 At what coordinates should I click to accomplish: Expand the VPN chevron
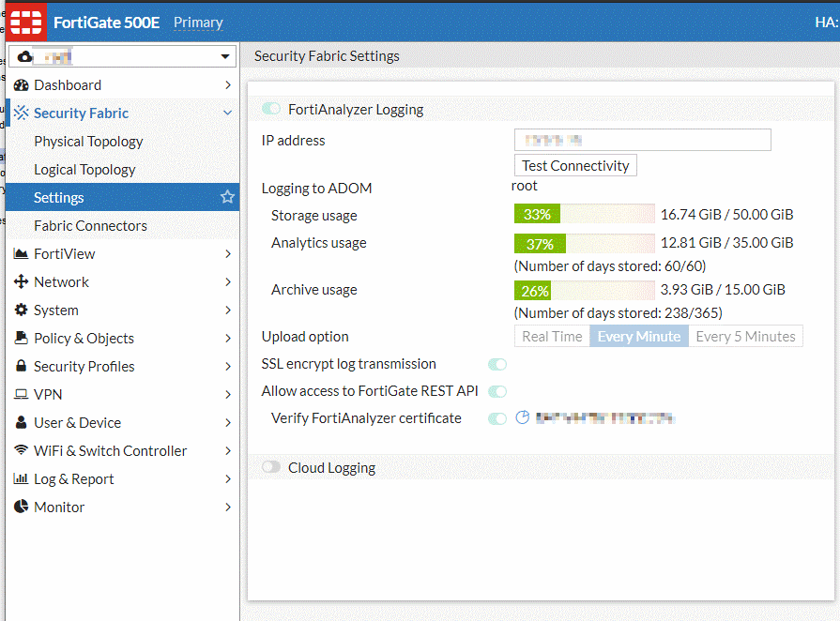tap(228, 395)
